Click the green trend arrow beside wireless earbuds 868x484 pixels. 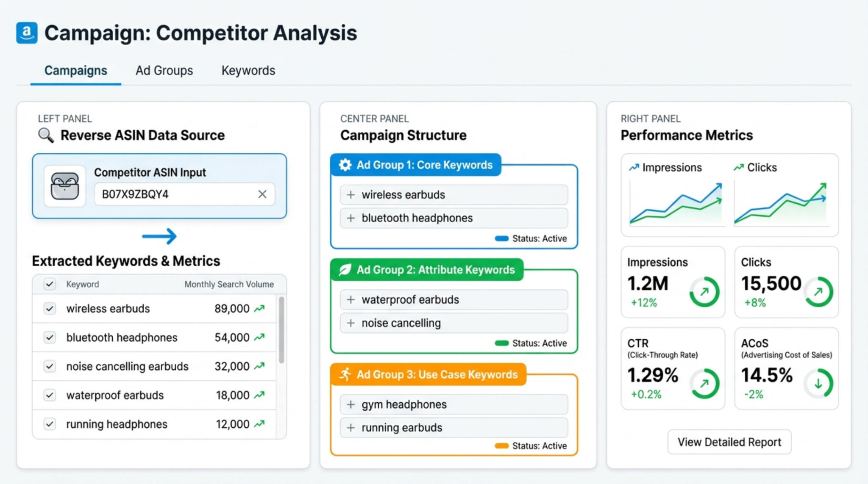tap(259, 308)
